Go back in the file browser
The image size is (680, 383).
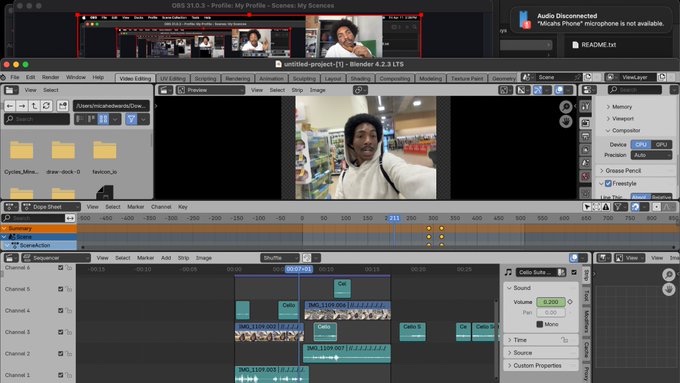10,105
